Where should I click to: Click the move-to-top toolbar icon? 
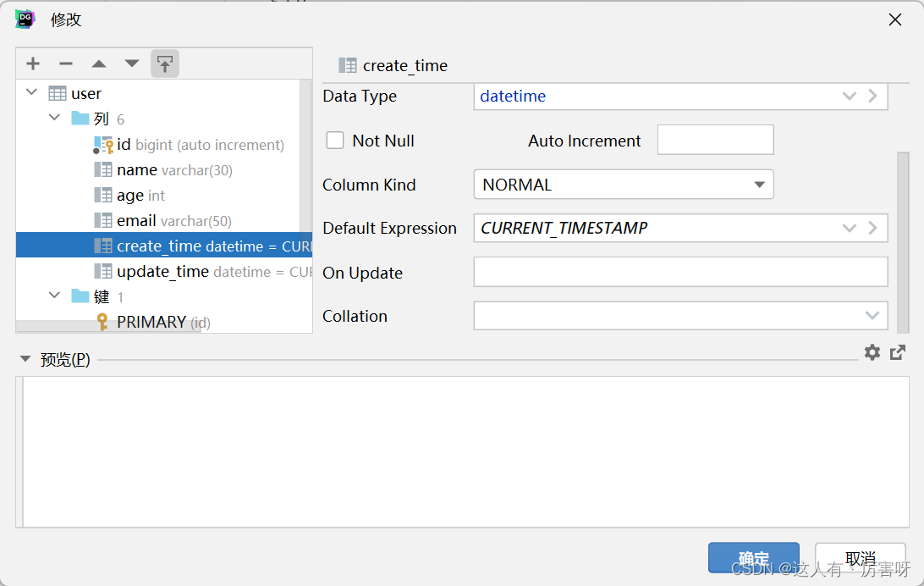165,64
